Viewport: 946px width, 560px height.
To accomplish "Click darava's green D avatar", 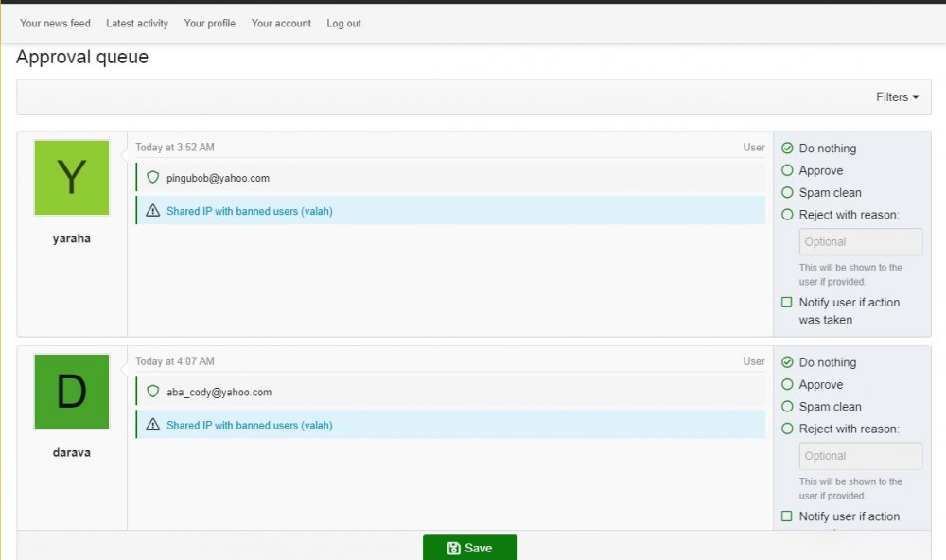I will click(x=72, y=392).
